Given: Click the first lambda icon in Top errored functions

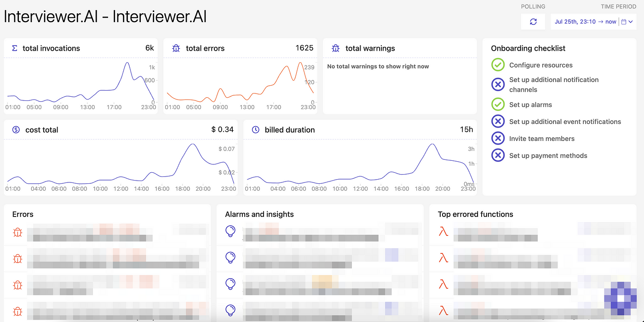Looking at the screenshot, I should point(443,232).
